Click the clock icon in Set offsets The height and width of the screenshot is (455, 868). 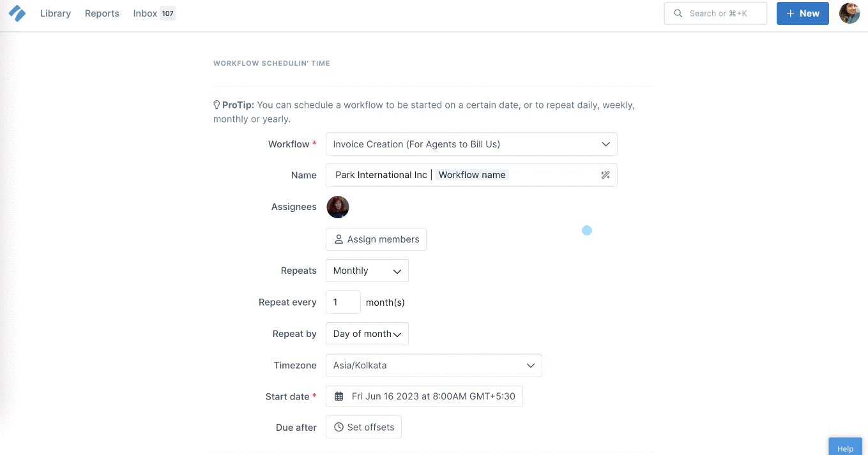coord(339,427)
